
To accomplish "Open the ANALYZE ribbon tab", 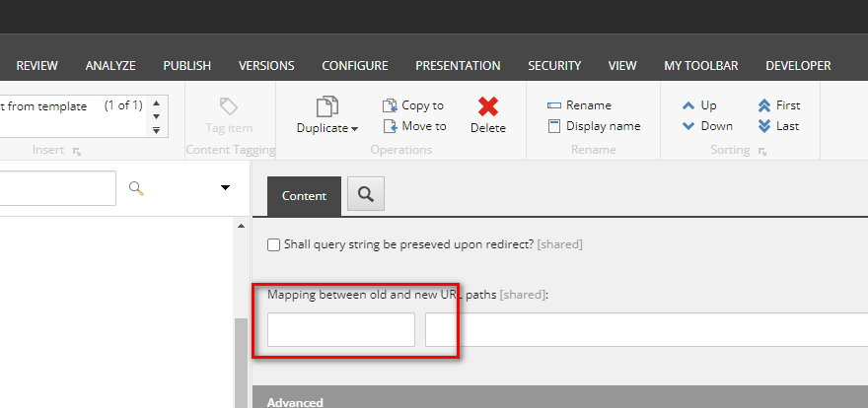I will click(110, 66).
